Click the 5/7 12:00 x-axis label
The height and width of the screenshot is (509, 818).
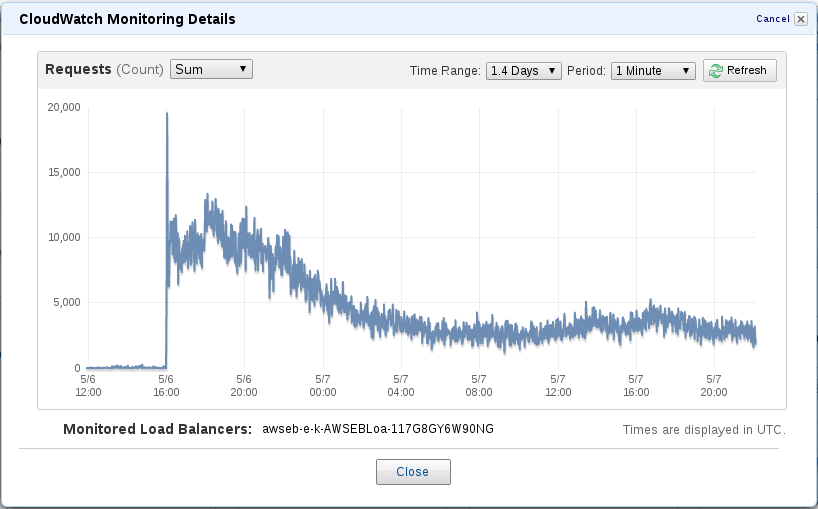pyautogui.click(x=558, y=385)
